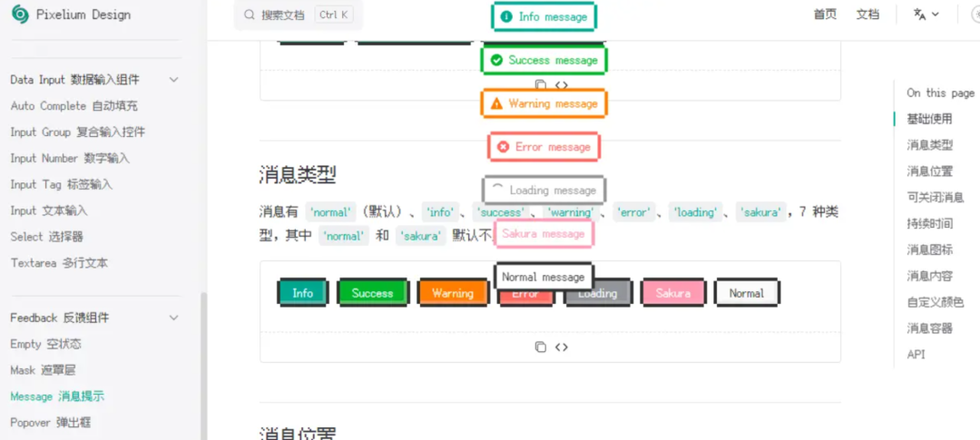Open Empty 空状态 page

[45, 345]
